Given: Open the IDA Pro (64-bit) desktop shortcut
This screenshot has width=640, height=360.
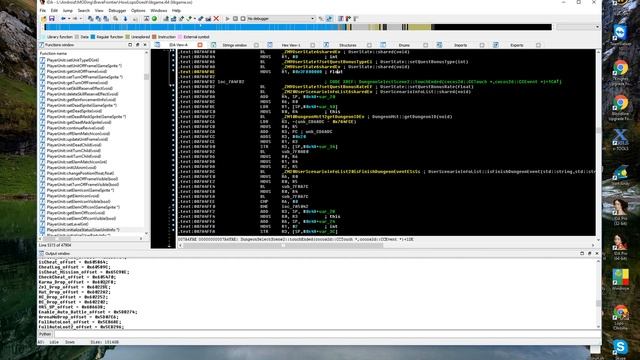Looking at the screenshot, I should coord(620,243).
